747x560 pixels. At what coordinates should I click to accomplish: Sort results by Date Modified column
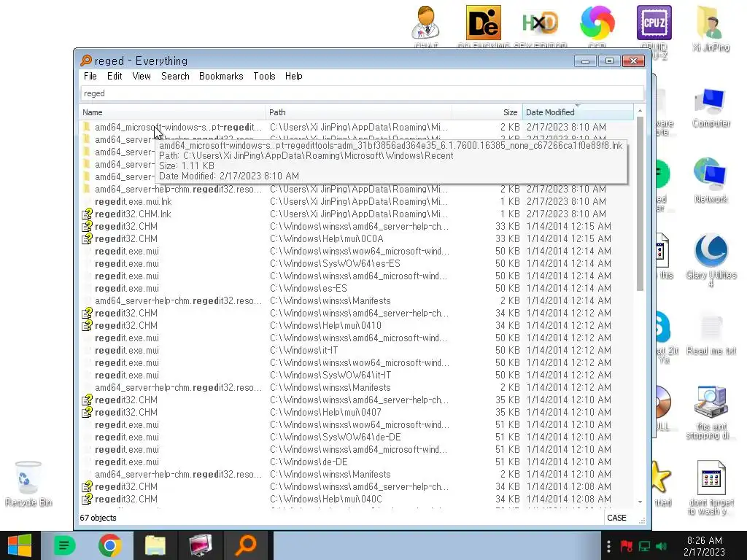pos(578,112)
